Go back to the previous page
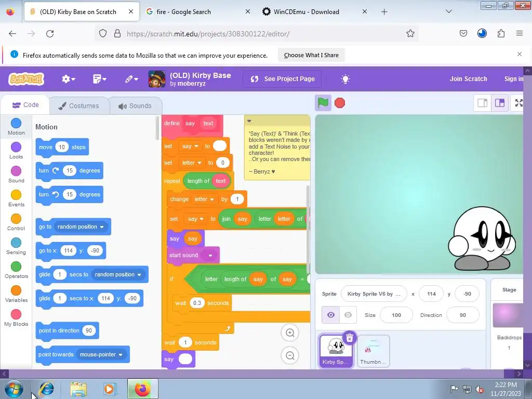 [12, 34]
